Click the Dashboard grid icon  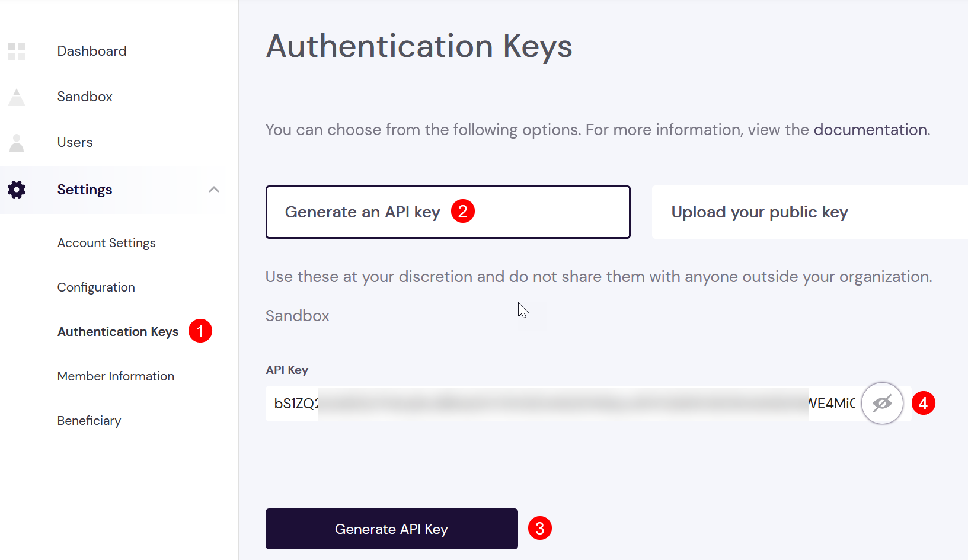[x=17, y=52]
